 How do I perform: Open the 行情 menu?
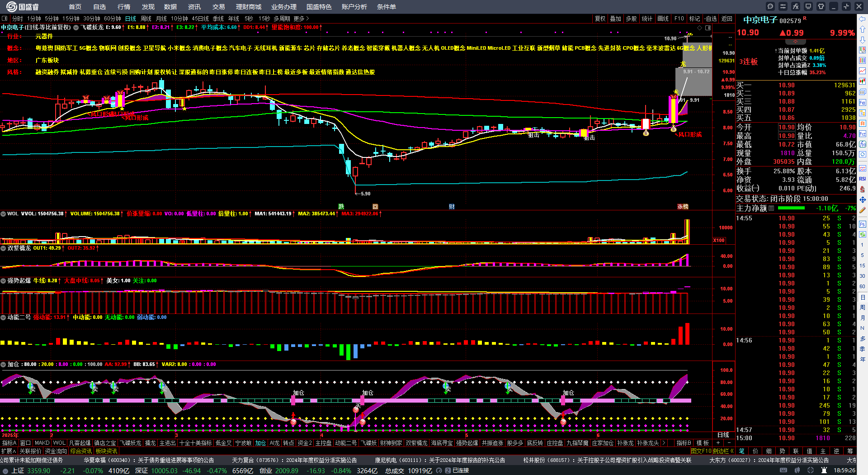(124, 7)
